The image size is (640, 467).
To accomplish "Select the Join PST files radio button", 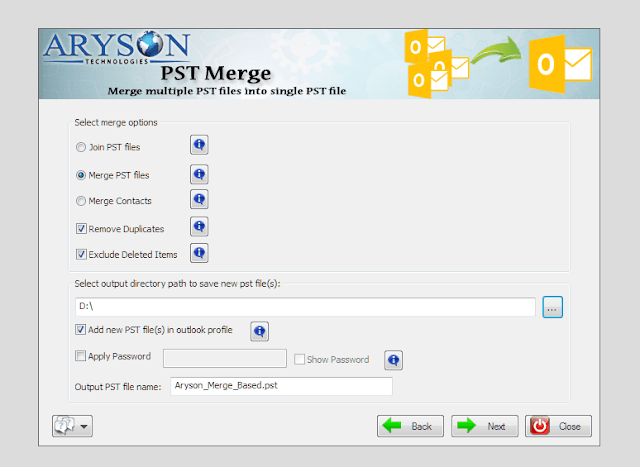I will tap(81, 147).
